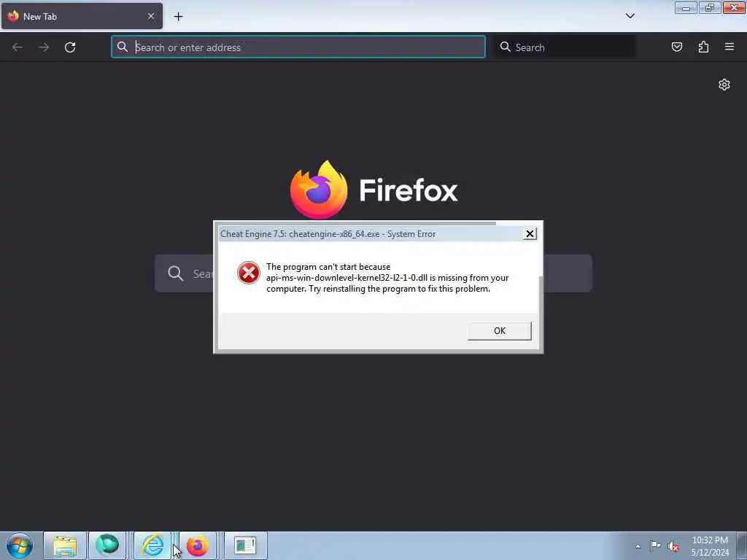Open a new tab with plus button
The width and height of the screenshot is (747, 560).
pyautogui.click(x=178, y=17)
